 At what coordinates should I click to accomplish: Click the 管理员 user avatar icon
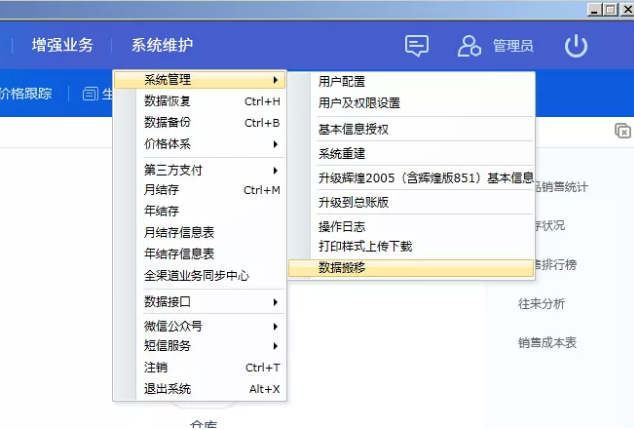tap(469, 46)
